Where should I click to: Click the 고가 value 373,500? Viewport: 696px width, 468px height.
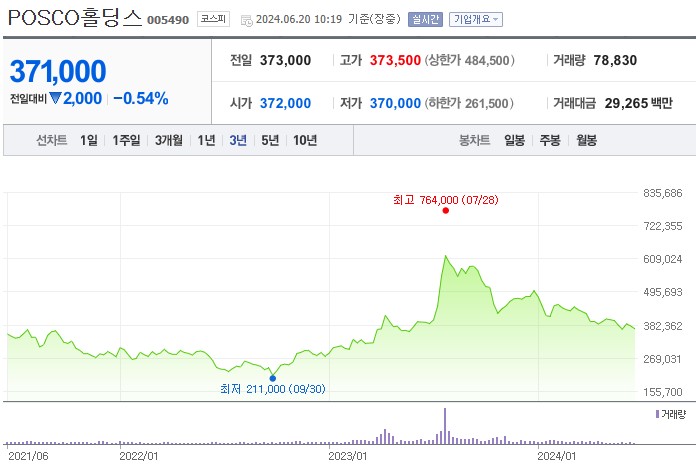point(395,60)
